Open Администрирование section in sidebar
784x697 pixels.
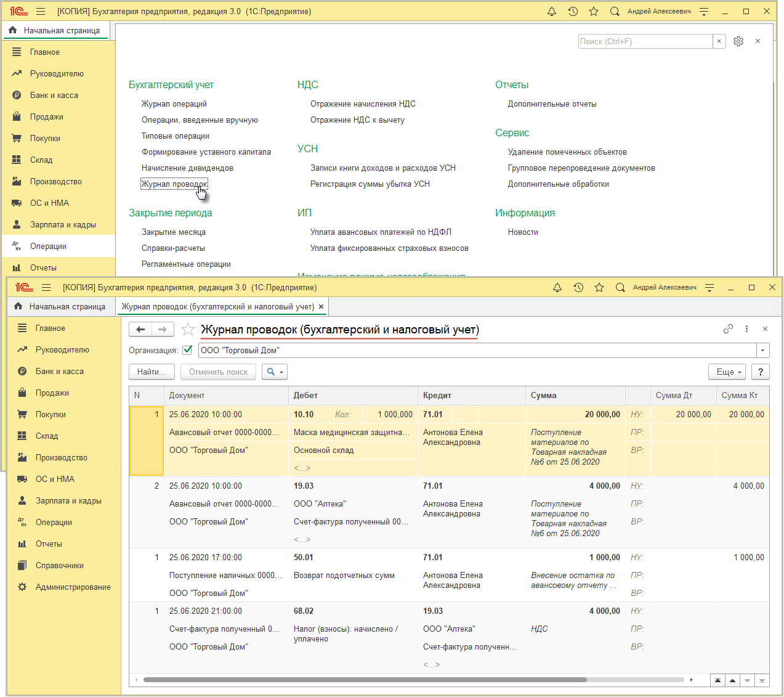(x=73, y=587)
